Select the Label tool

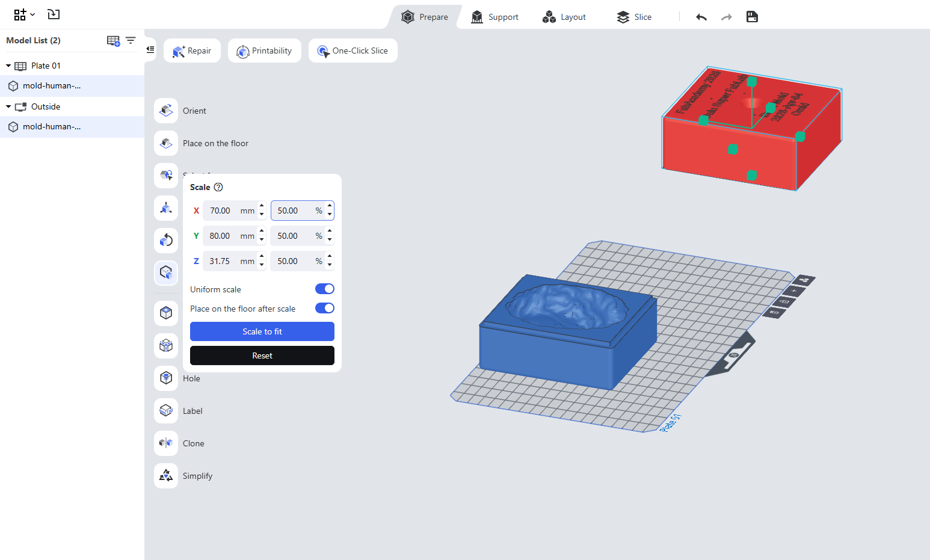[166, 410]
